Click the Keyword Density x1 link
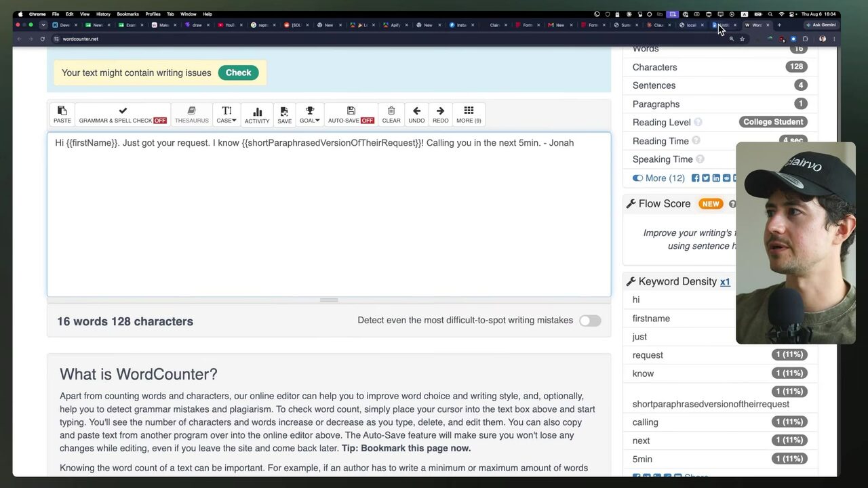Viewport: 868px width, 488px height. tap(725, 282)
